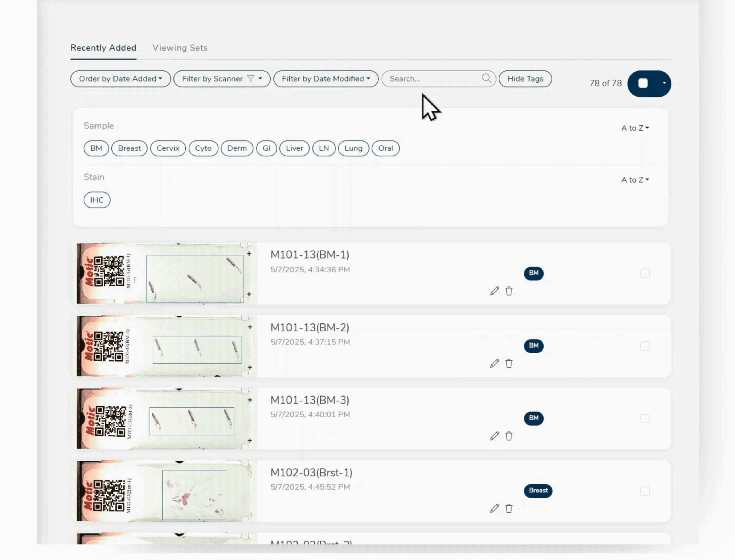Open Order by Date Added dropdown
The width and height of the screenshot is (735, 560).
pyautogui.click(x=121, y=79)
